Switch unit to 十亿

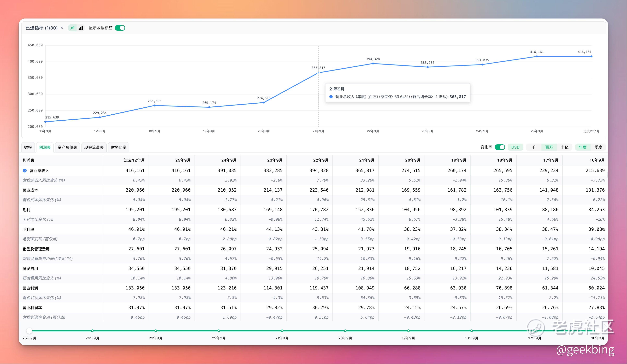coord(564,147)
